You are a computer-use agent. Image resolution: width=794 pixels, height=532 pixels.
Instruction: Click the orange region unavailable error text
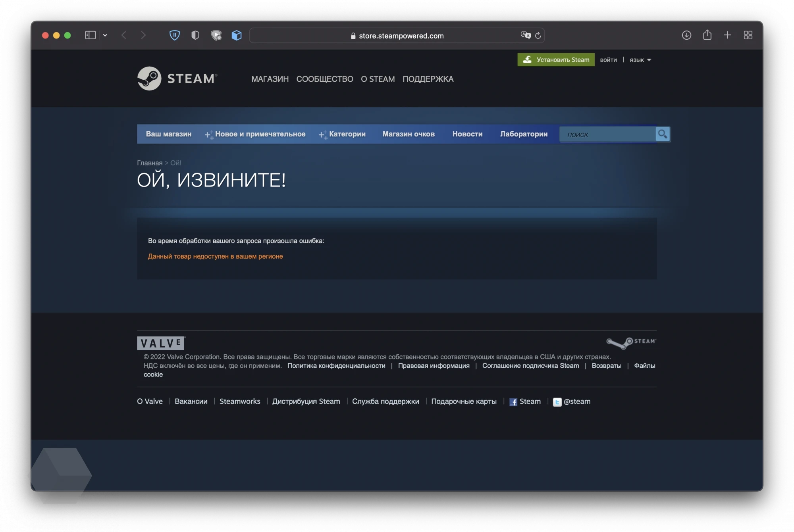point(216,256)
